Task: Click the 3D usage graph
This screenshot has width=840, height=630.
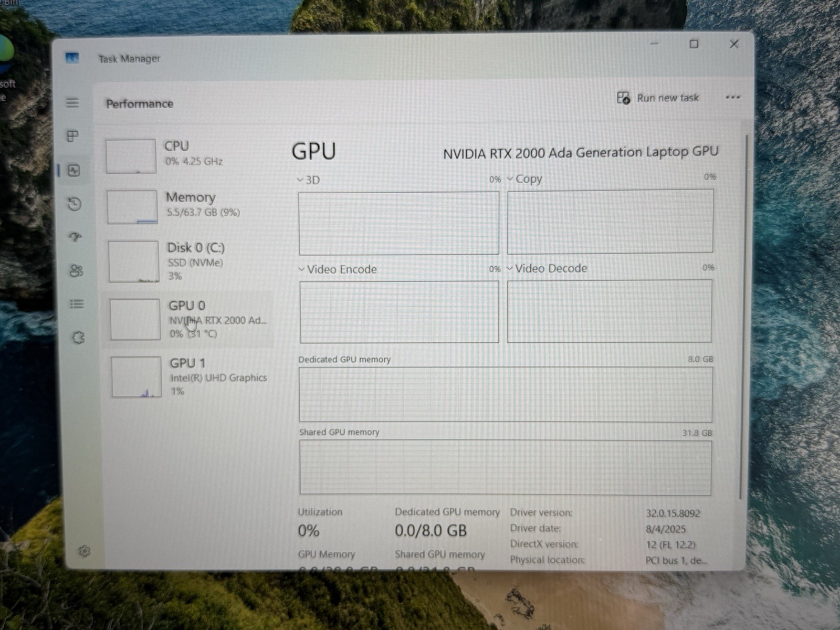Action: tap(398, 223)
